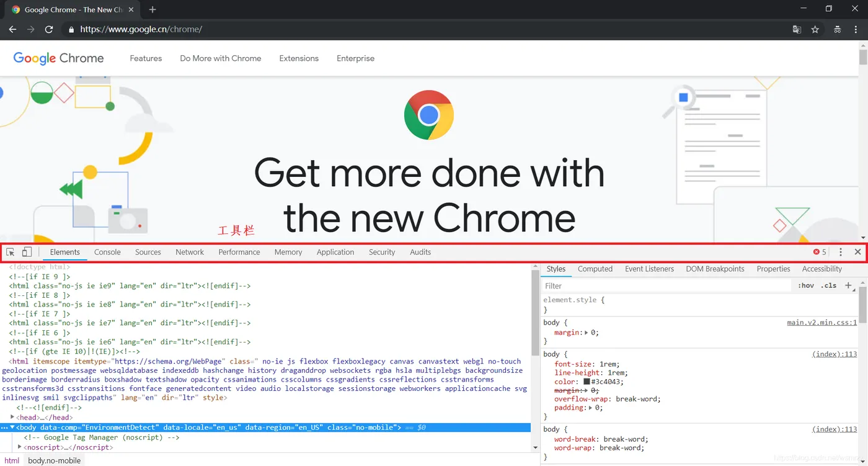Open the Memory tab
The image size is (868, 466).
(288, 252)
